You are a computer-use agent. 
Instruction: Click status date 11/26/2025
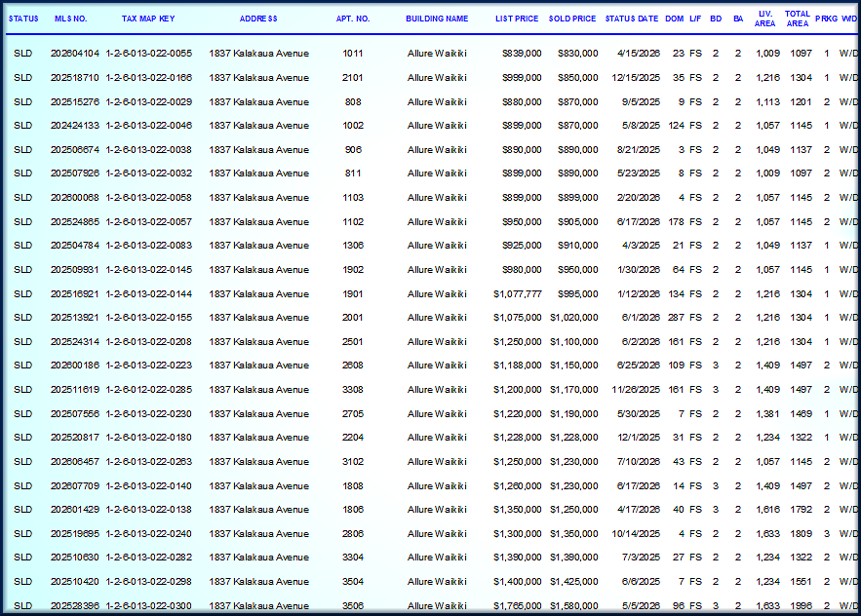click(x=636, y=389)
